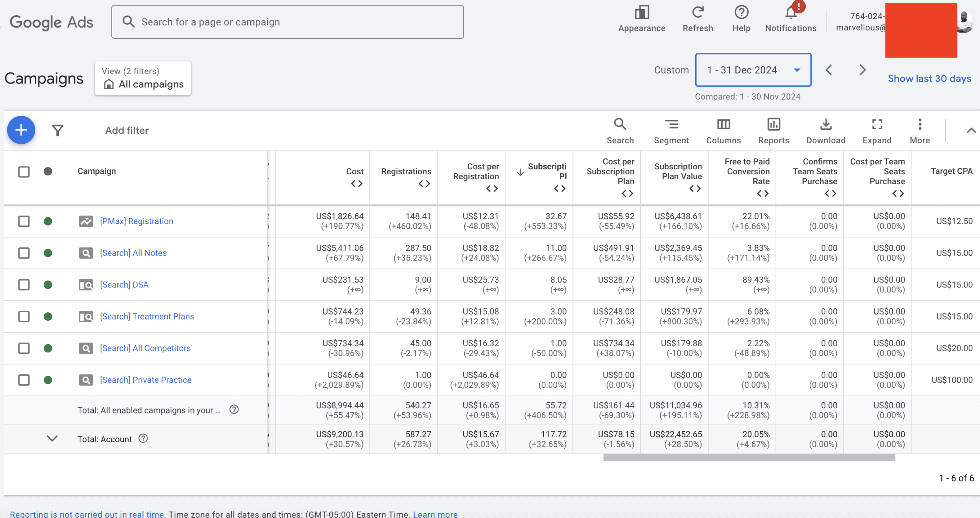The image size is (980, 518).
Task: Go to previous date range
Action: coord(829,70)
